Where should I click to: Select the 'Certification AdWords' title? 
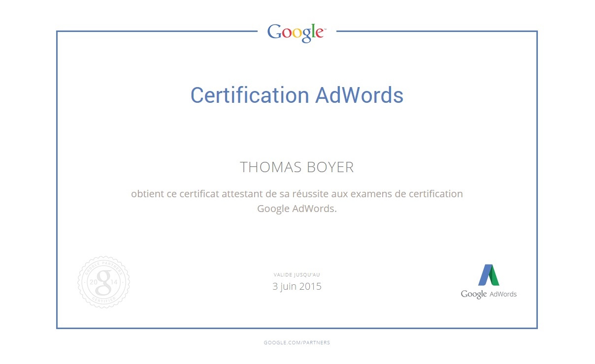point(297,95)
